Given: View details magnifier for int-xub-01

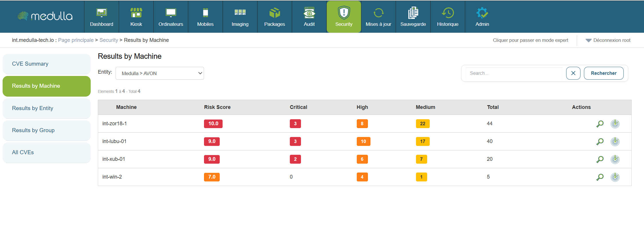Looking at the screenshot, I should pos(600,159).
